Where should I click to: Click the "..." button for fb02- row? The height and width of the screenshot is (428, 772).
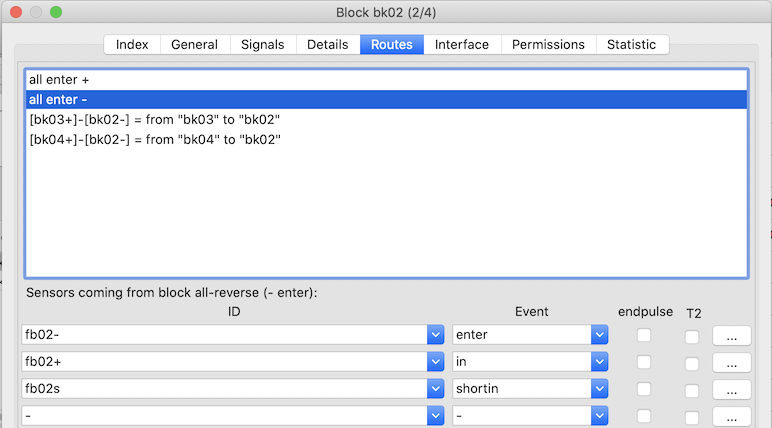731,336
